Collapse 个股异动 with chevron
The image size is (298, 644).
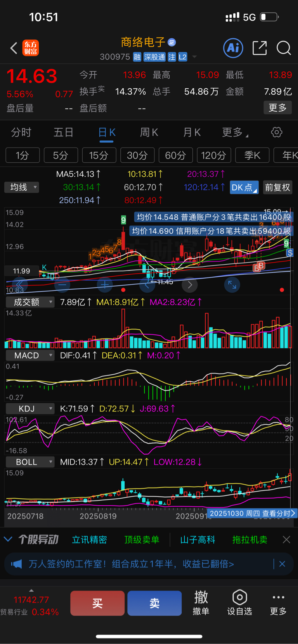click(x=8, y=539)
